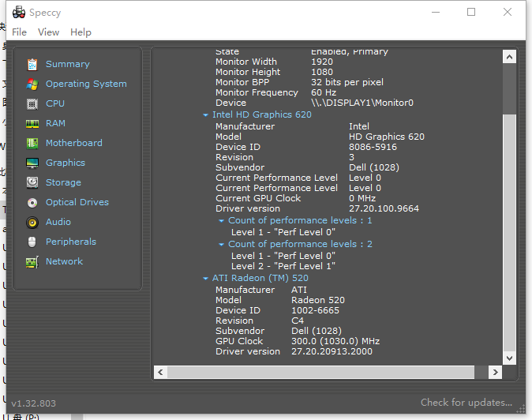Select the Graphics section
The height and width of the screenshot is (420, 532).
click(x=66, y=163)
